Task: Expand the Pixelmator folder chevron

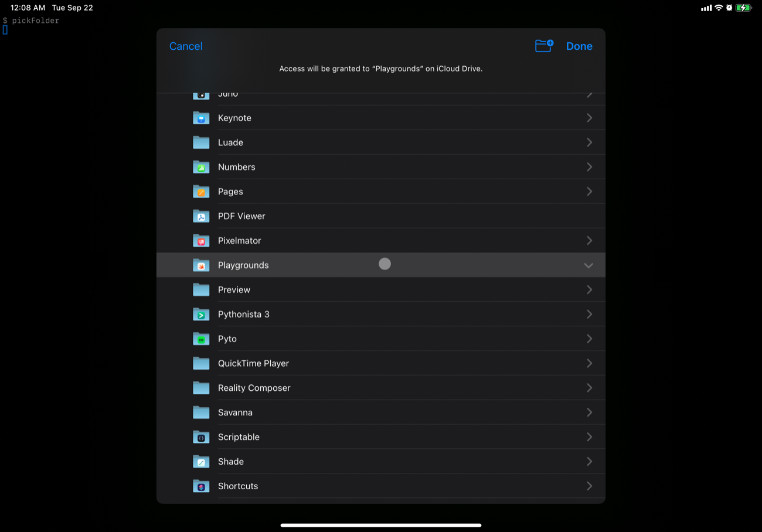Action: [x=589, y=241]
